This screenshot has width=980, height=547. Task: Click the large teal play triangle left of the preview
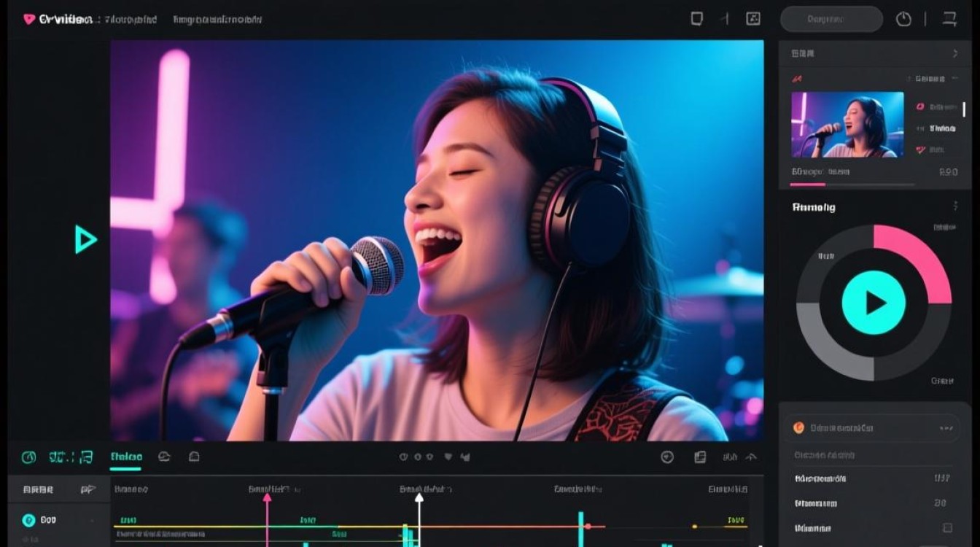85,239
